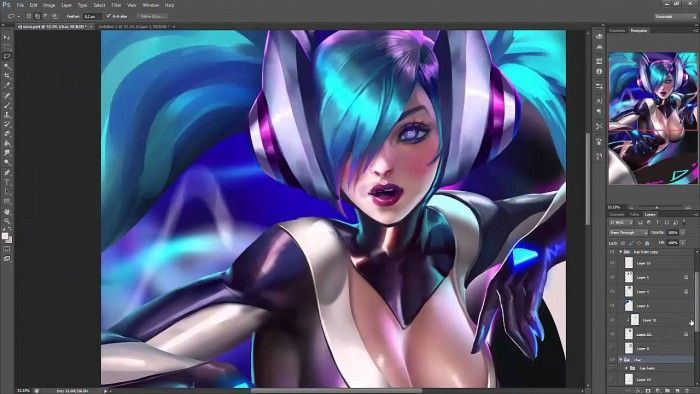Click Subtract from selection icon
The height and width of the screenshot is (394, 700).
point(46,16)
